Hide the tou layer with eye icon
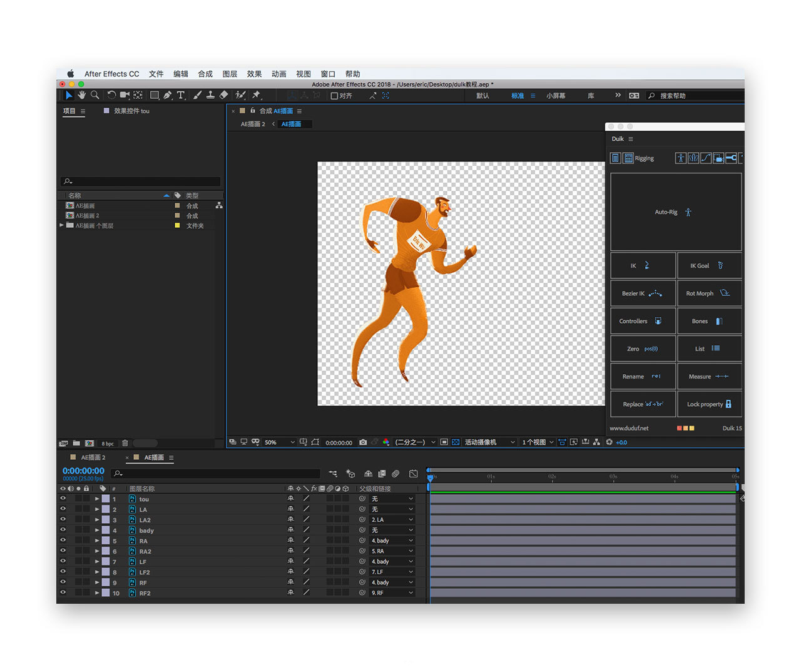The height and width of the screenshot is (672, 801). (x=63, y=499)
